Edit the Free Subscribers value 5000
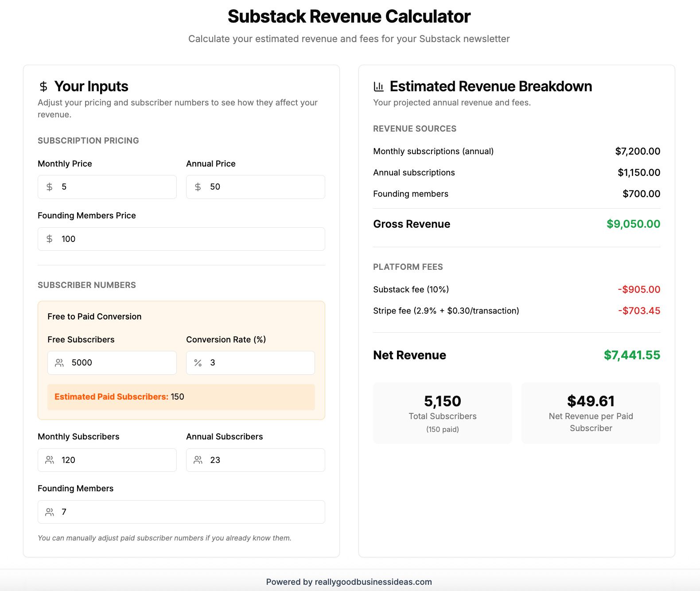Image resolution: width=700 pixels, height=591 pixels. (x=112, y=363)
